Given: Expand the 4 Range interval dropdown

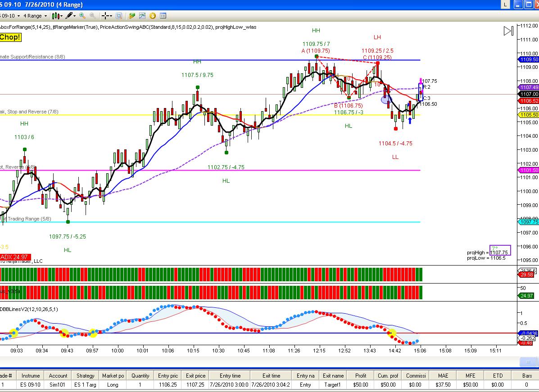Looking at the screenshot, I should [x=45, y=16].
